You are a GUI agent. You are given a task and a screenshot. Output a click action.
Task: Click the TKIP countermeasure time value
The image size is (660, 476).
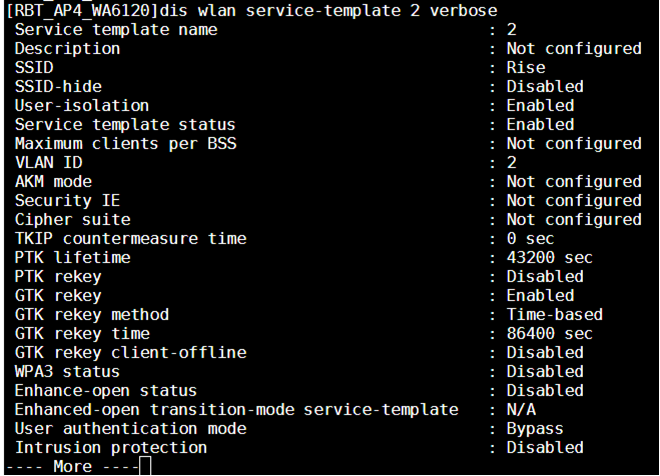tap(530, 239)
